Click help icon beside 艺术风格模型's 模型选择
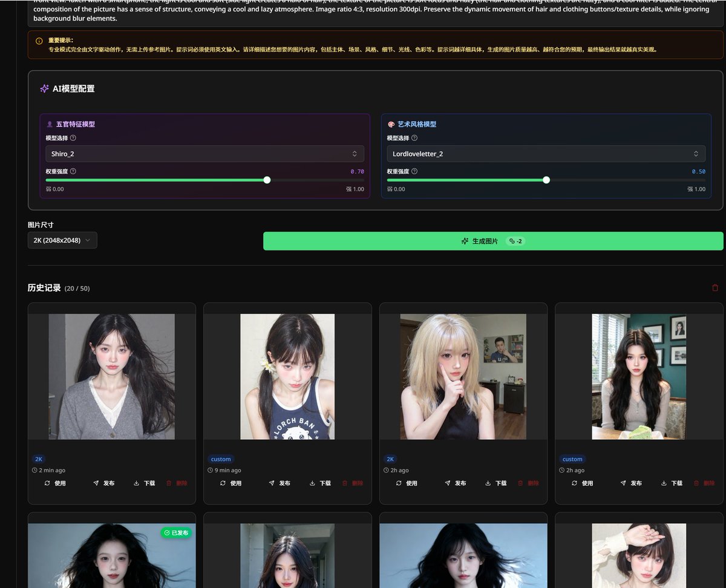The width and height of the screenshot is (726, 588). click(414, 138)
